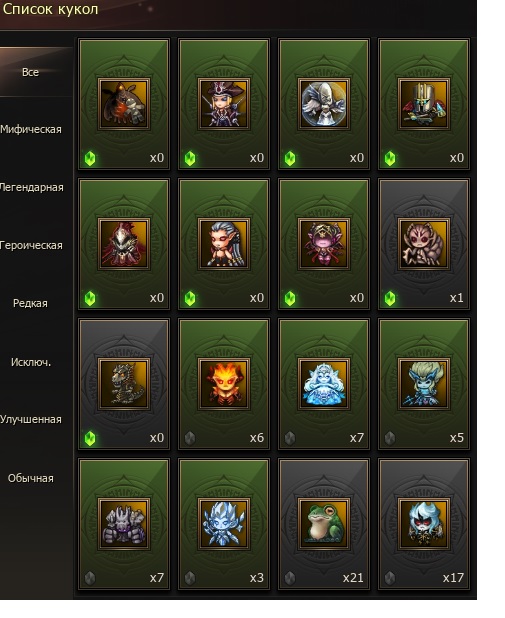Select the blue horned demon doll x5
The height and width of the screenshot is (618, 505).
424,384
